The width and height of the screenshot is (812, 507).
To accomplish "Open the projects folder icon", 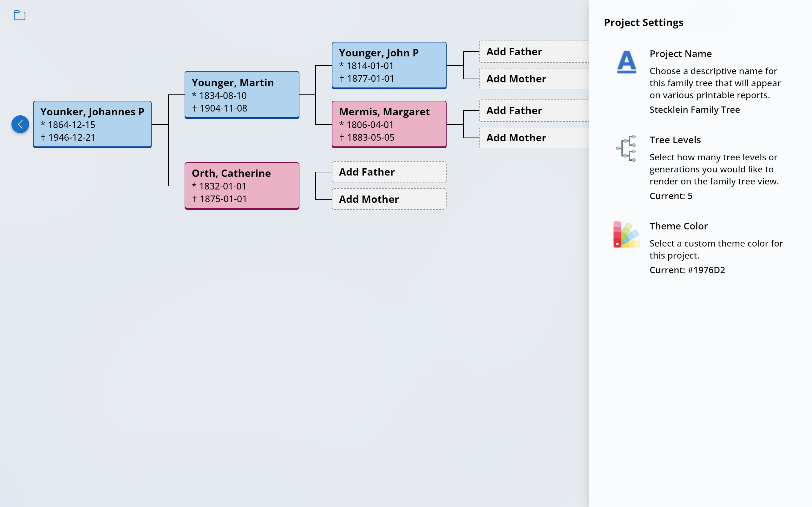I will coord(19,16).
